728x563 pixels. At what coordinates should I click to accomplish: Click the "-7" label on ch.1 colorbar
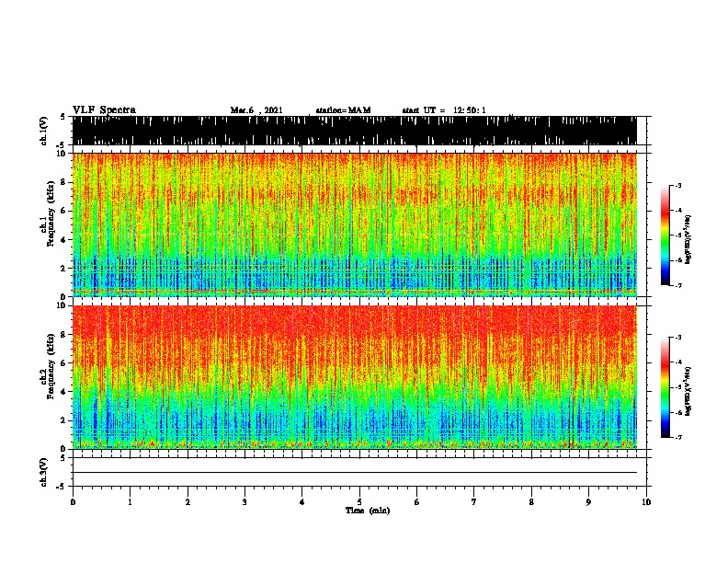(x=678, y=285)
